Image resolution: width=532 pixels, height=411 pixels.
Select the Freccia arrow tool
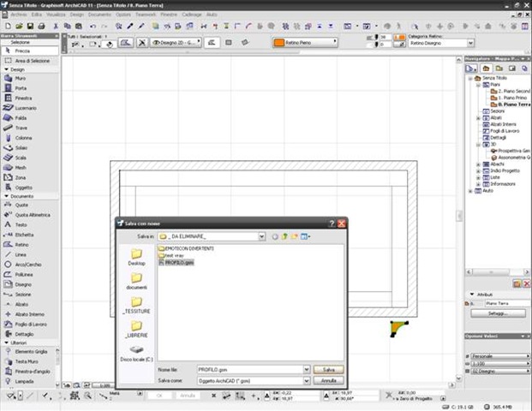pyautogui.click(x=23, y=51)
